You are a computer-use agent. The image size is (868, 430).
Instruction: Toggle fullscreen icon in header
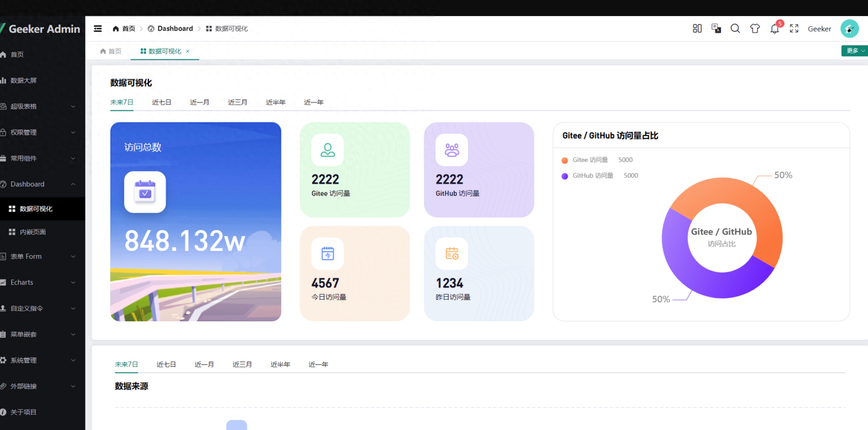(x=794, y=29)
